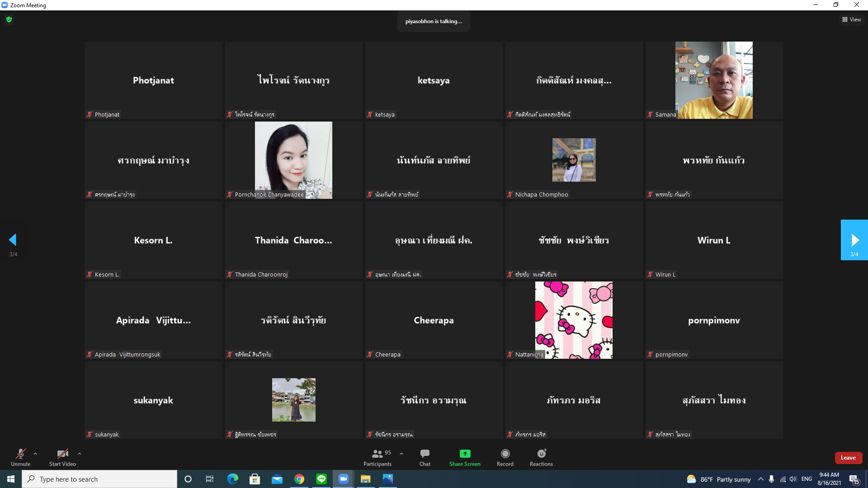Show hidden system tray icons
Viewport: 868px width, 488px height.
pyautogui.click(x=761, y=479)
